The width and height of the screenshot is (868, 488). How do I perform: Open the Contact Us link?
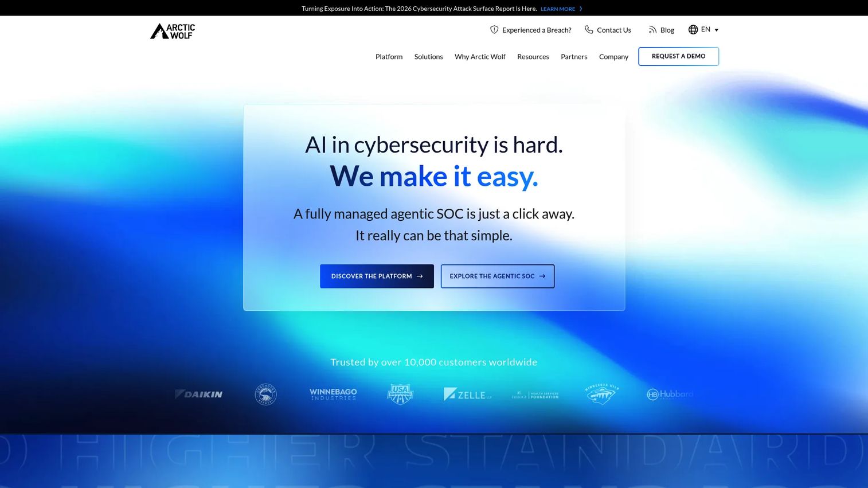pos(614,30)
